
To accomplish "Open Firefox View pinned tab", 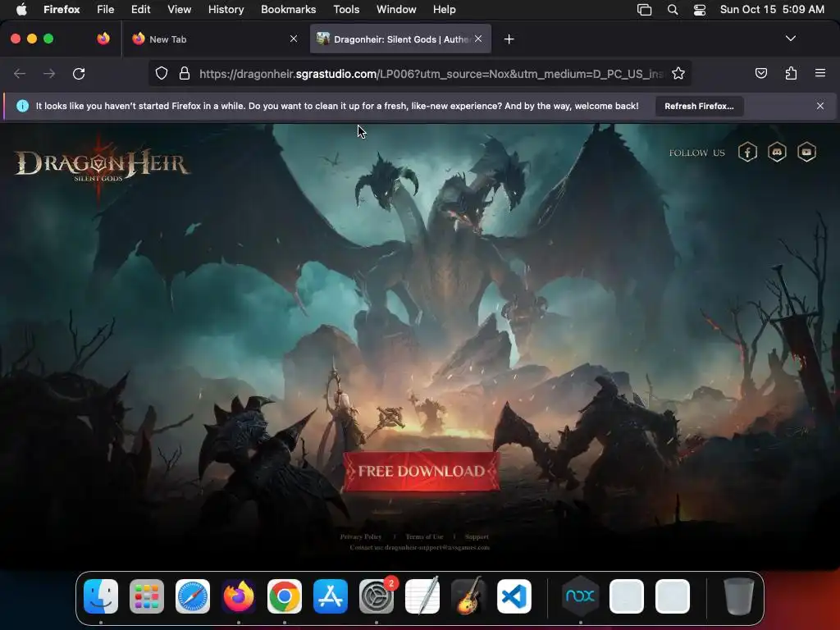I will point(103,39).
